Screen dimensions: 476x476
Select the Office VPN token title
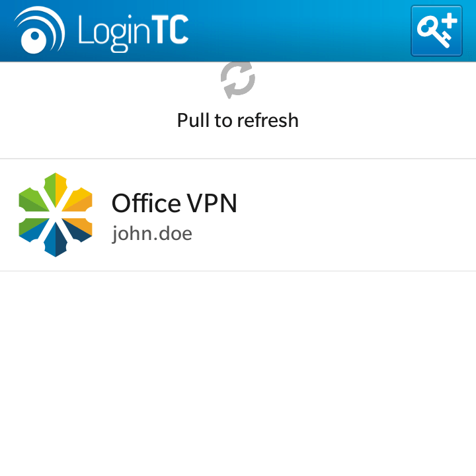coord(175,203)
